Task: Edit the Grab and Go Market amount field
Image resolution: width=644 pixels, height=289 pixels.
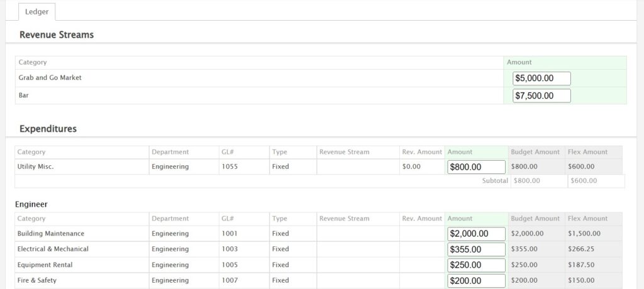Action: [x=541, y=79]
